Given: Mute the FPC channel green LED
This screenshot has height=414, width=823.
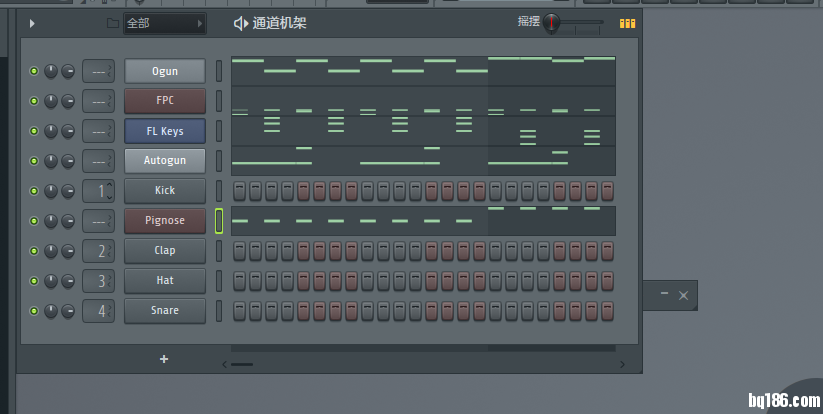Looking at the screenshot, I should point(34,101).
